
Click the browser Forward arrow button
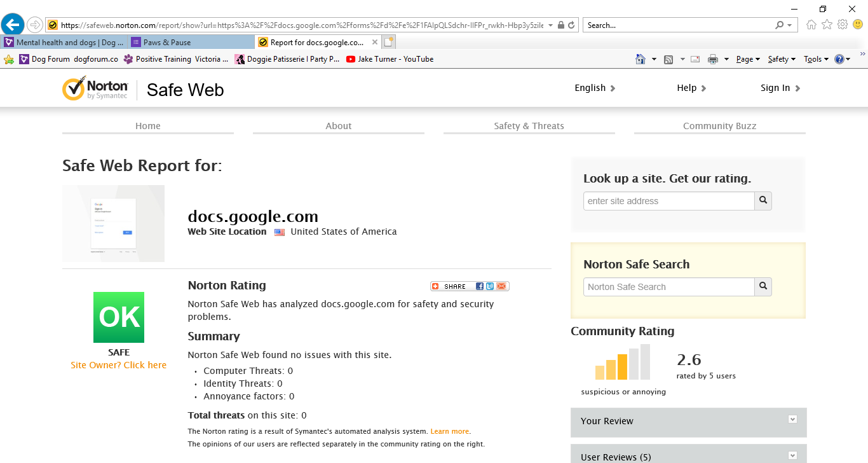[35, 25]
